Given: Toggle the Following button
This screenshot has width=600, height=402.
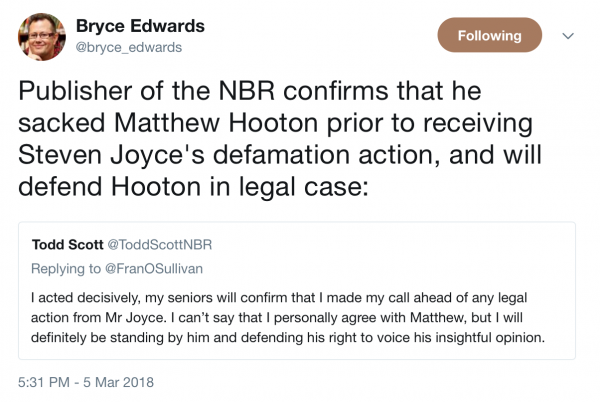Looking at the screenshot, I should 490,37.
